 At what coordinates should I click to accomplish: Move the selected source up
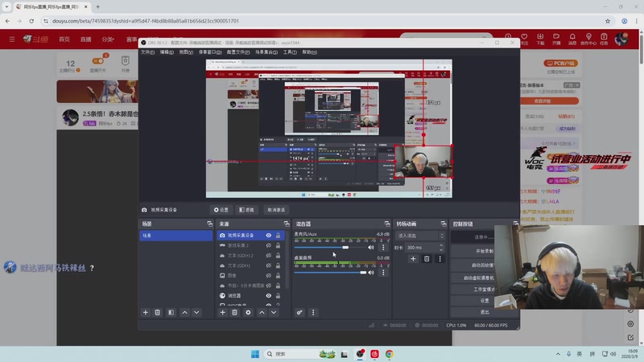[262, 312]
